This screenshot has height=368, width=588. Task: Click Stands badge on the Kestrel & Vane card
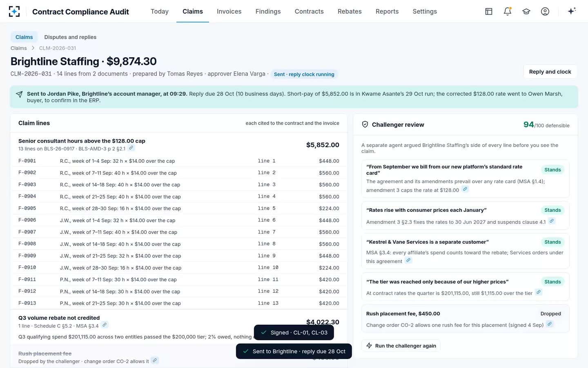click(x=552, y=242)
